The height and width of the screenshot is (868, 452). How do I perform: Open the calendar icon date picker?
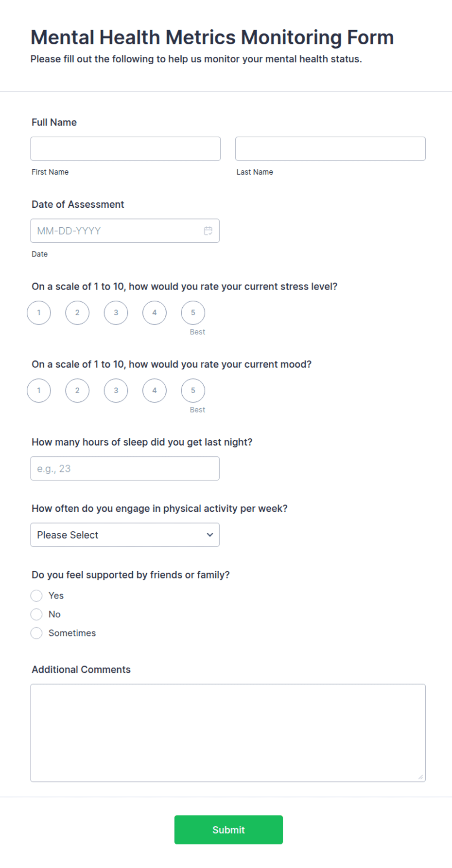tap(208, 231)
